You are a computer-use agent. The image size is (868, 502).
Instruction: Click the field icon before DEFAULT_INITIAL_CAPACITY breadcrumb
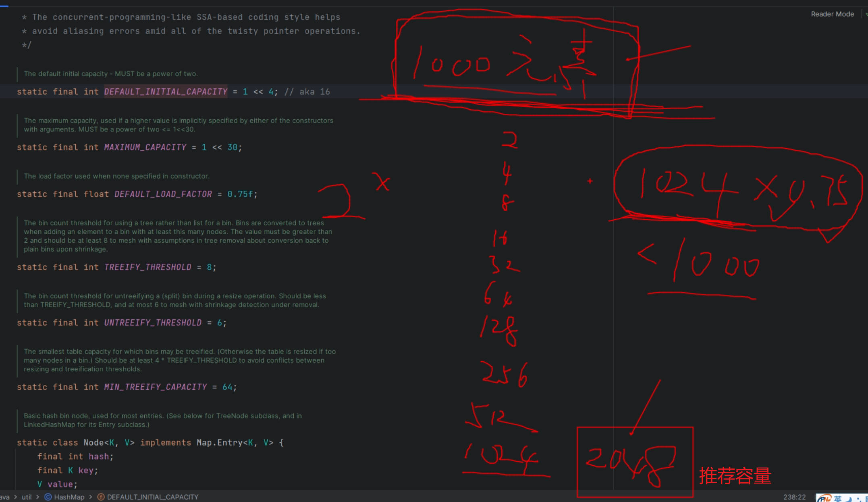tap(101, 497)
